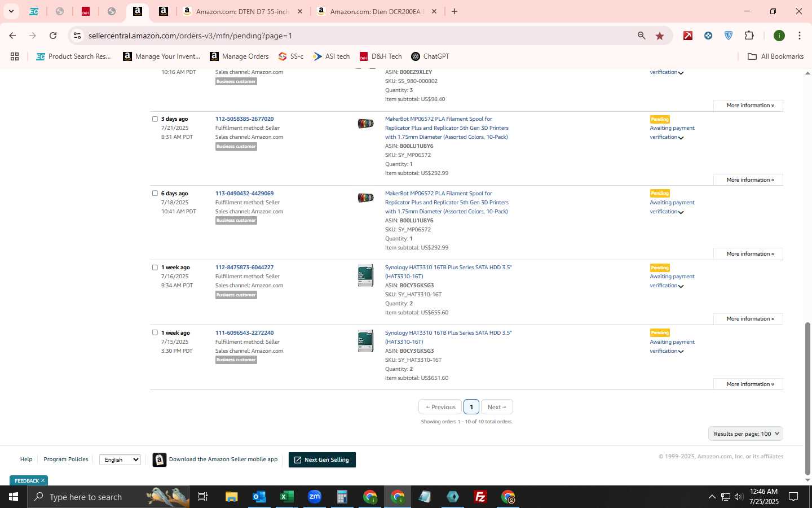Open Manage Orders bookmark
The height and width of the screenshot is (508, 812).
click(240, 56)
